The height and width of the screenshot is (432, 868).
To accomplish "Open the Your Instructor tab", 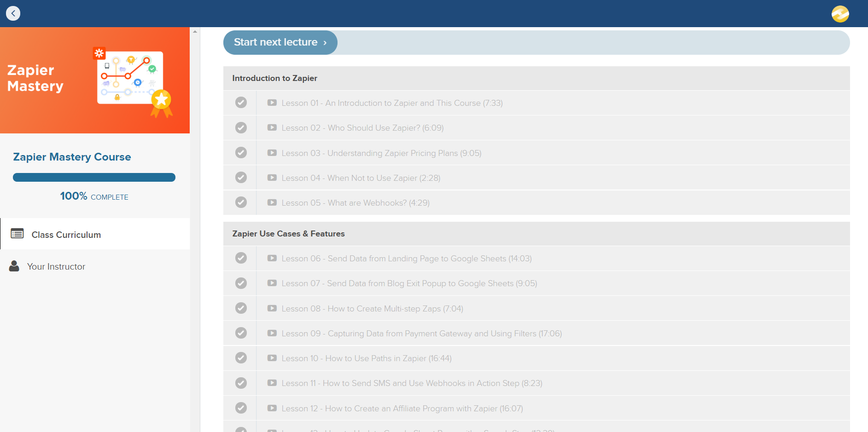I will pyautogui.click(x=95, y=266).
